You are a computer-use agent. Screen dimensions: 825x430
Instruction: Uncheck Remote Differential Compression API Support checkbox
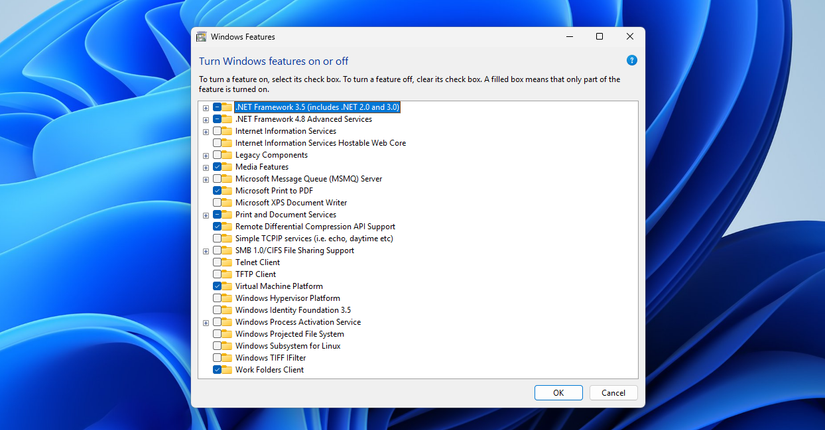pos(217,226)
